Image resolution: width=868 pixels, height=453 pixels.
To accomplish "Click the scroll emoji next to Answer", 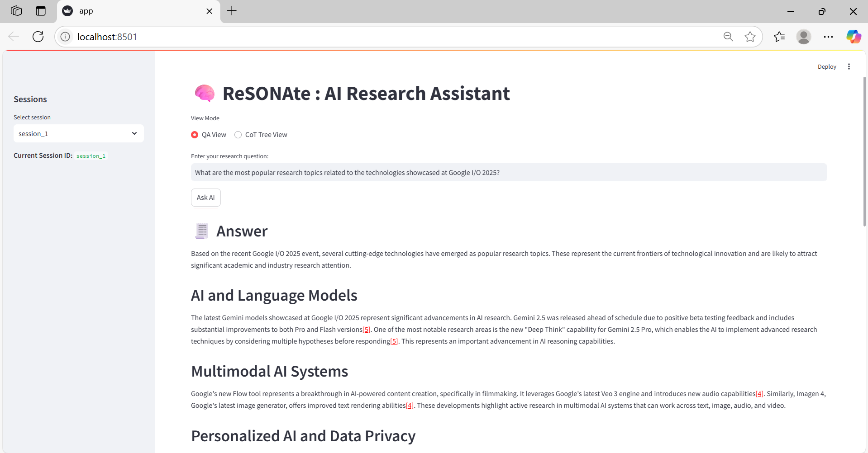I will pos(201,231).
